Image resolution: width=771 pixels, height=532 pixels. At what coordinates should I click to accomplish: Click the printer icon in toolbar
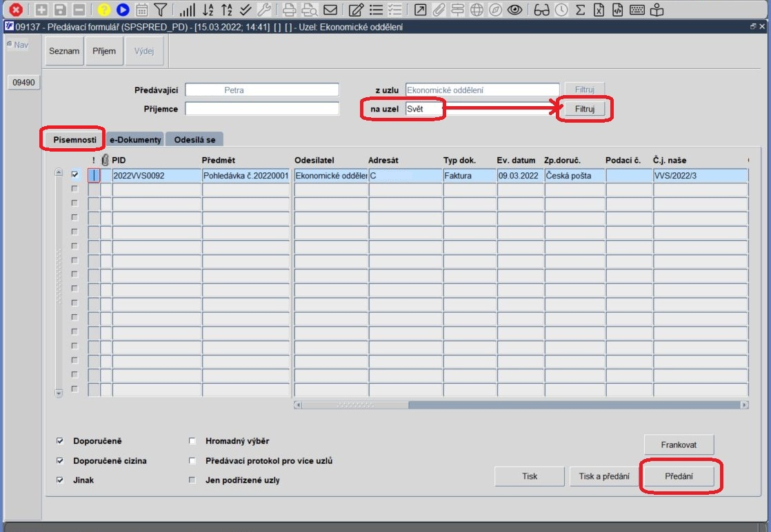pos(290,10)
